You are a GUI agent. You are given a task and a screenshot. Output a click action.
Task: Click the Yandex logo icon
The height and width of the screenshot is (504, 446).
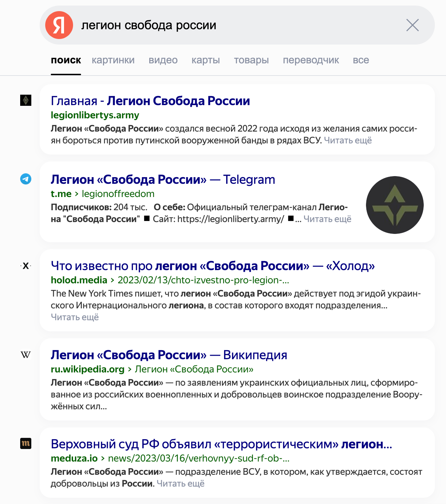59,25
